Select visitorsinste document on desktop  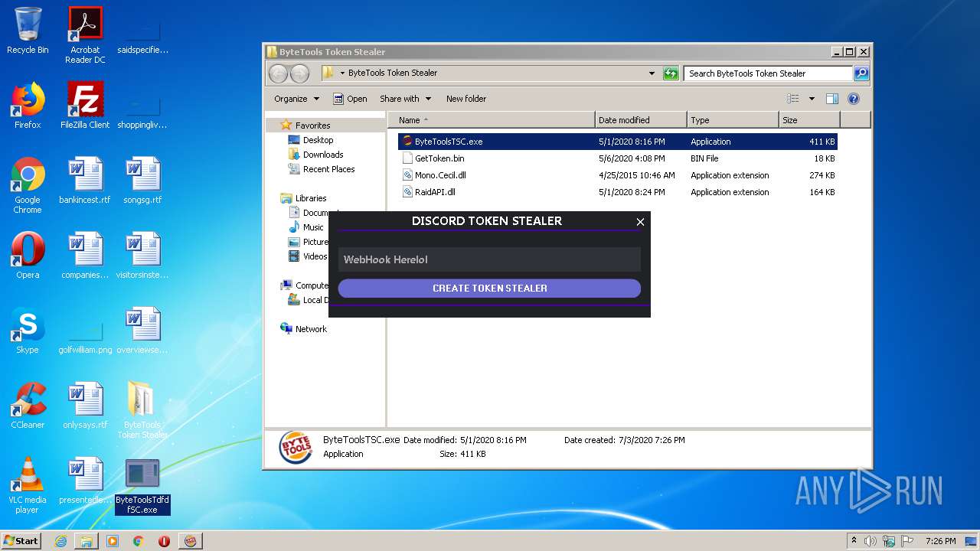click(x=142, y=256)
